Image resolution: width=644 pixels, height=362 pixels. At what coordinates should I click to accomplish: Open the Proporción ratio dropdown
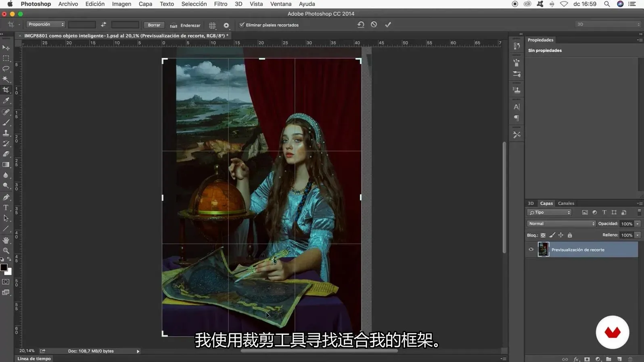pos(46,25)
